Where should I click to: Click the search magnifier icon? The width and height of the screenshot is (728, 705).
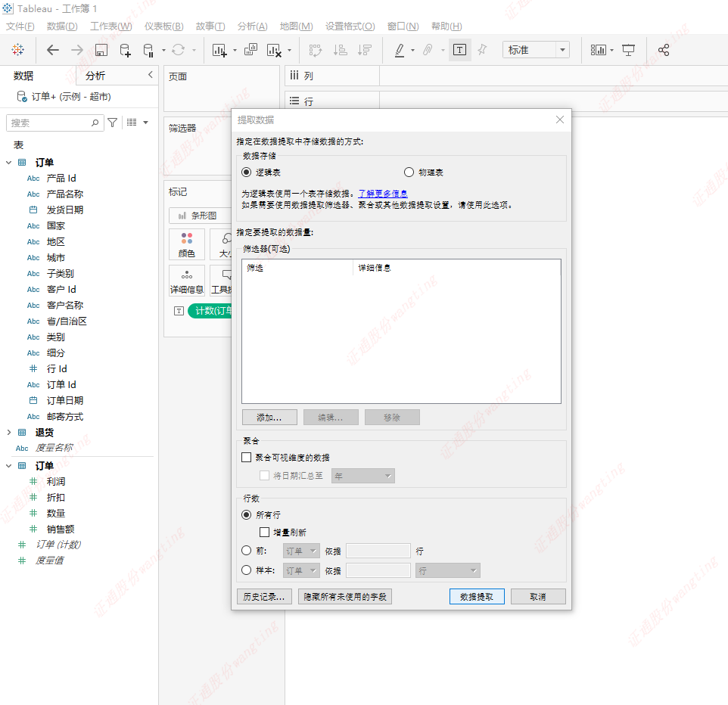[95, 123]
